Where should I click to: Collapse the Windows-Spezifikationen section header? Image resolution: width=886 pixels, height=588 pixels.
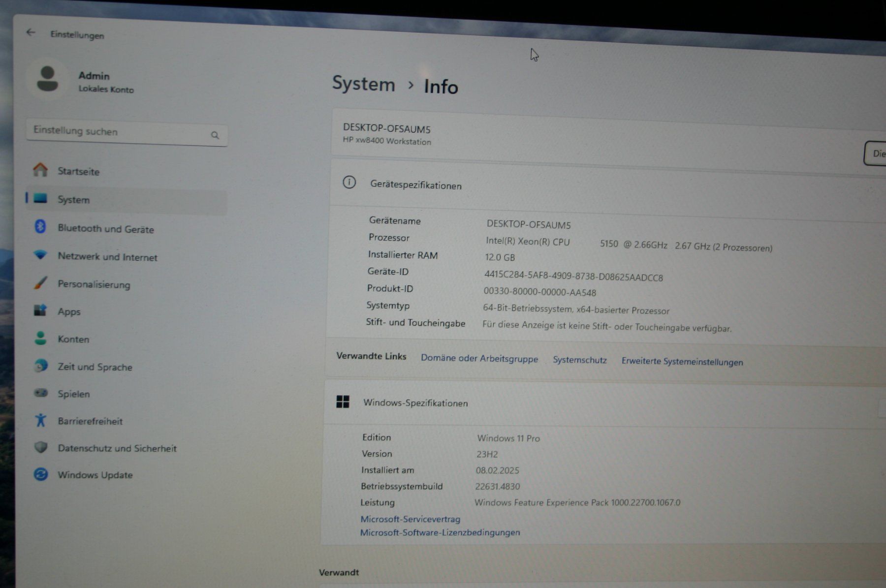tap(604, 403)
